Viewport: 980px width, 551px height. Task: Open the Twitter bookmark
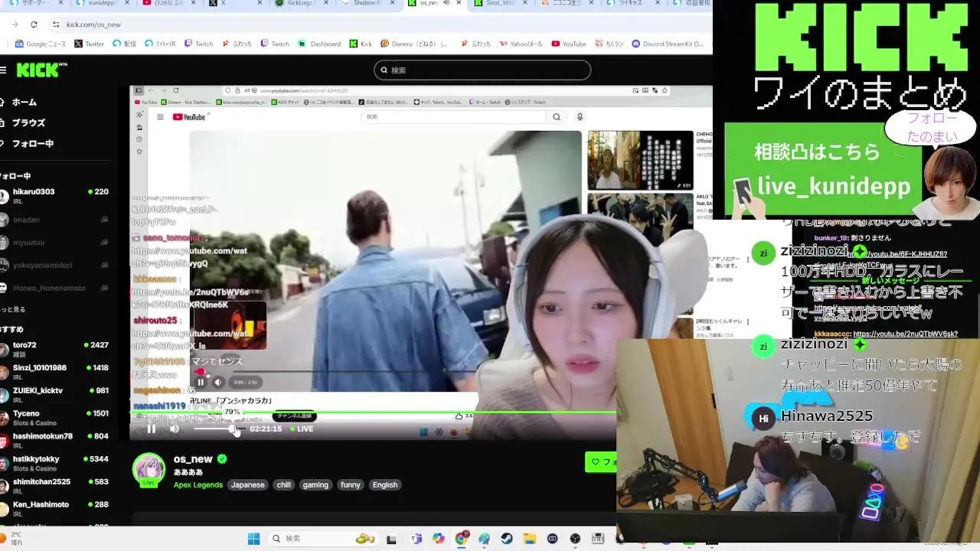(90, 44)
